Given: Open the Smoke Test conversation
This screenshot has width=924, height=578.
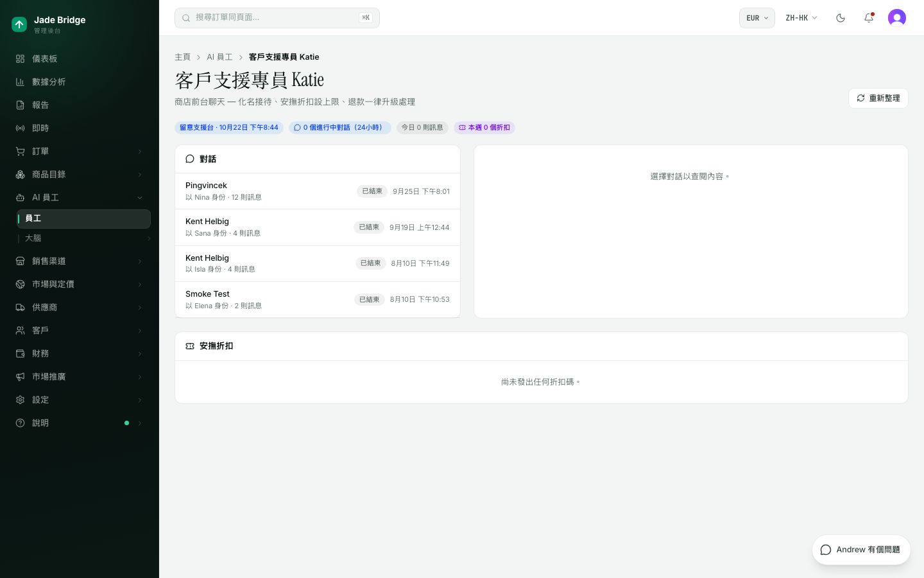Looking at the screenshot, I should 318,299.
